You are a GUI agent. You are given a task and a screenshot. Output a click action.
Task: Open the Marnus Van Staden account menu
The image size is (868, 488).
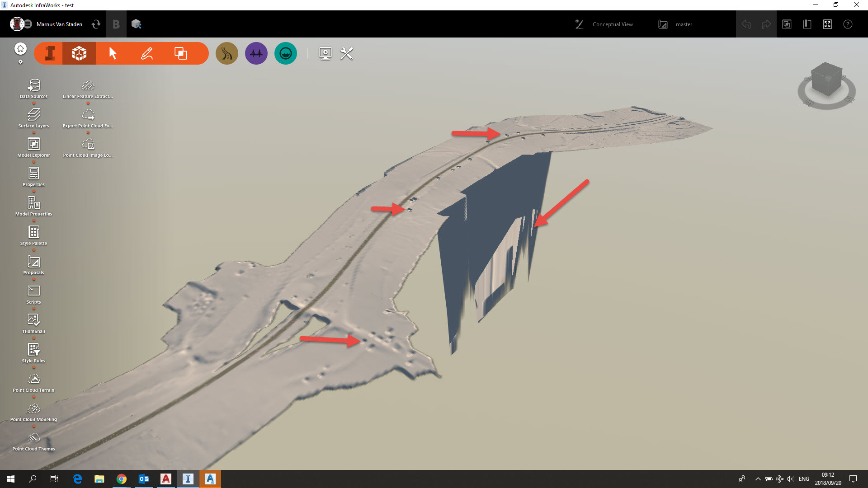tap(59, 24)
